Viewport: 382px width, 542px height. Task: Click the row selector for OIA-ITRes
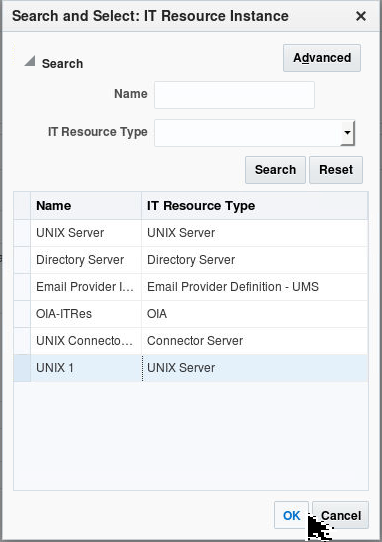(22, 314)
